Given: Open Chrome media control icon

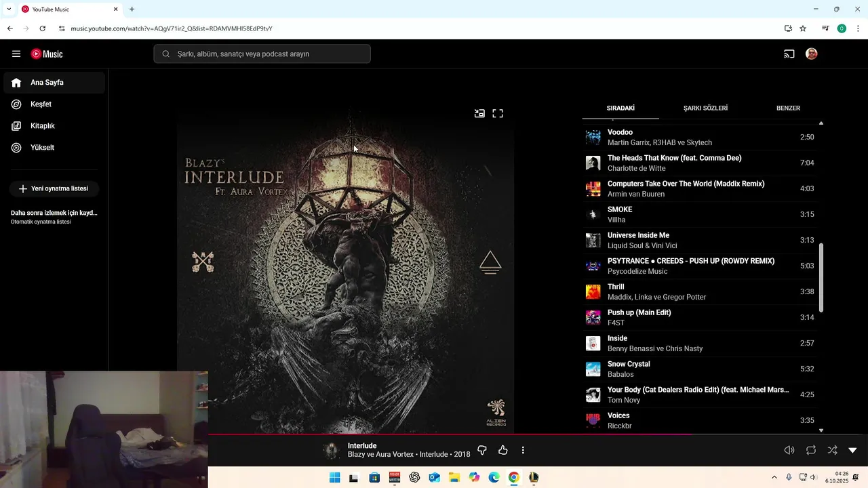Looking at the screenshot, I should click(x=825, y=28).
